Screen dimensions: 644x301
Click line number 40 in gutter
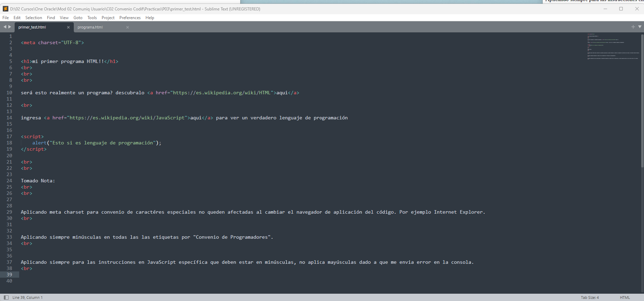[x=9, y=281]
